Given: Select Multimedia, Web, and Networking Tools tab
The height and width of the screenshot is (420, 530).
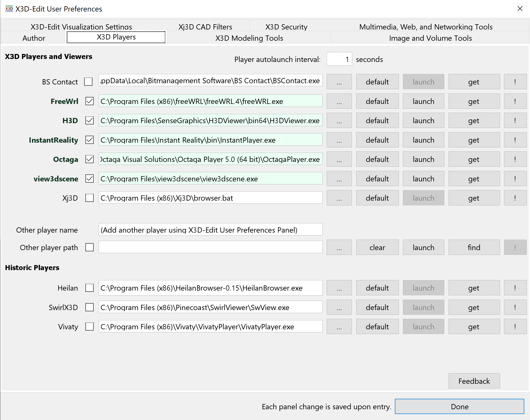Looking at the screenshot, I should (x=426, y=26).
